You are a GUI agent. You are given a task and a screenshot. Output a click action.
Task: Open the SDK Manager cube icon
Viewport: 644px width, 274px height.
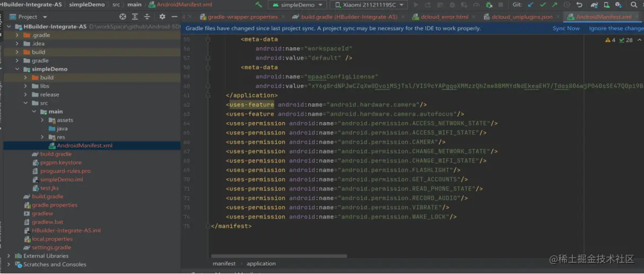tap(619, 5)
